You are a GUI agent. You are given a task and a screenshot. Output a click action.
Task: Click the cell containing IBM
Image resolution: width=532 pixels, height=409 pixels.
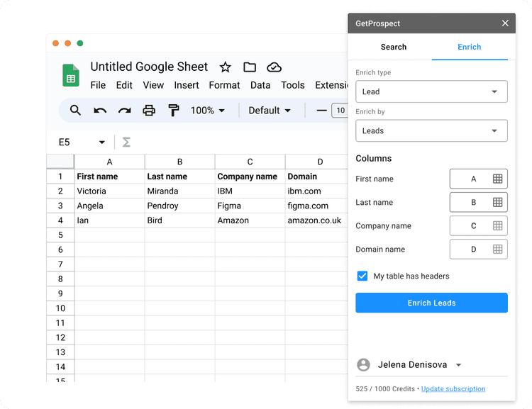tap(250, 191)
